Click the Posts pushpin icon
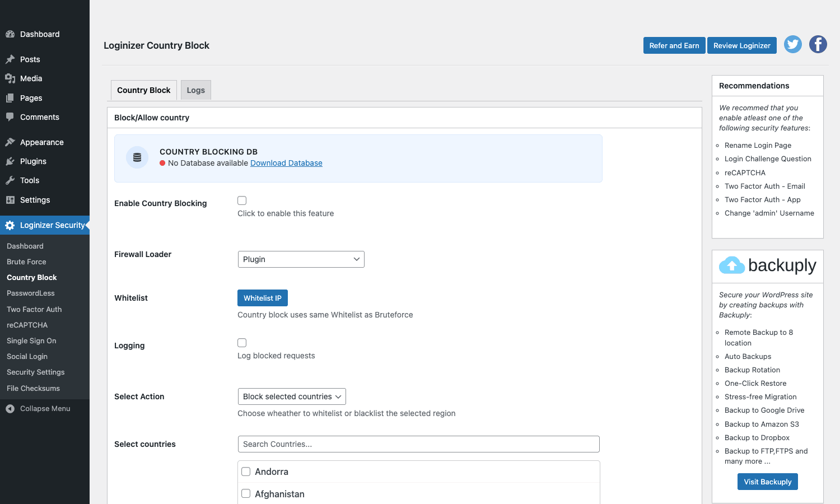Screen dimensions: 840x504 tap(10, 59)
